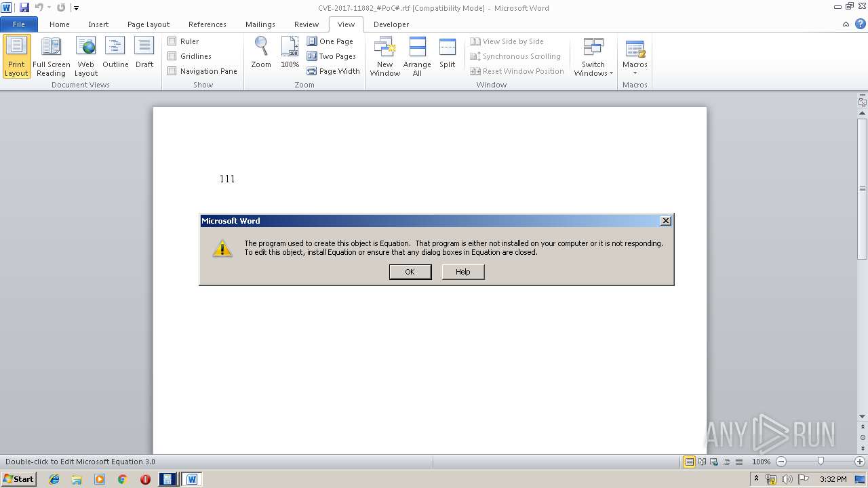This screenshot has height=488, width=868.
Task: Click the volume icon in system tray
Action: (787, 479)
